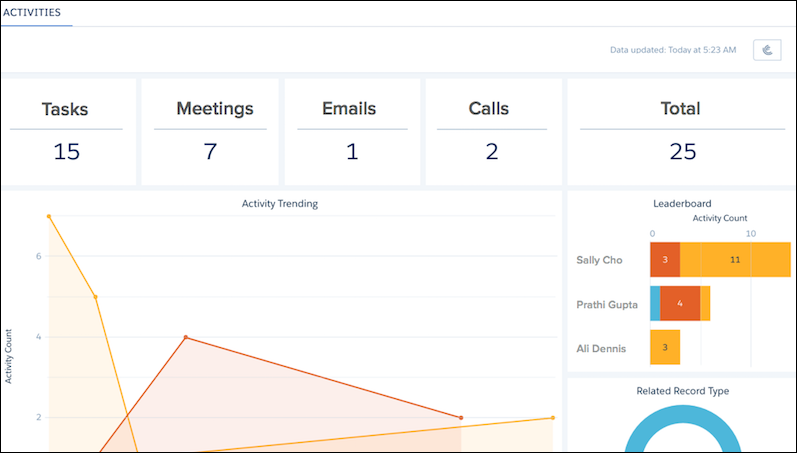Switch to the ACTIVITIES tab
Image resolution: width=797 pixels, height=453 pixels.
(32, 13)
